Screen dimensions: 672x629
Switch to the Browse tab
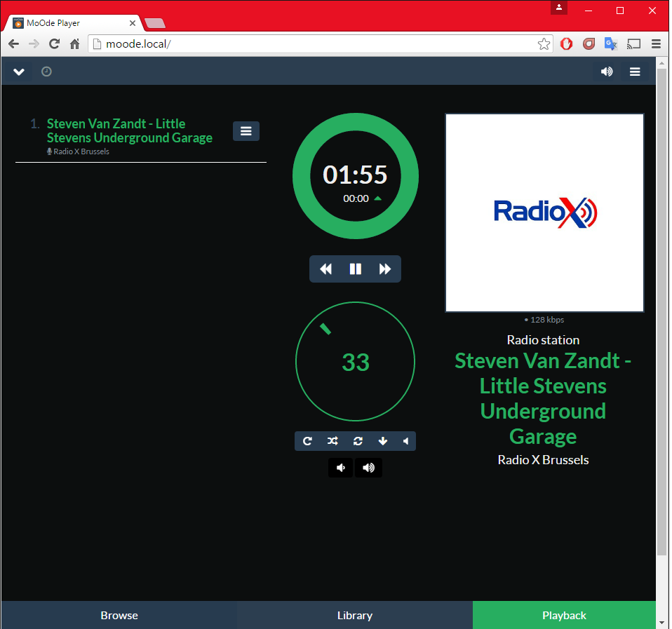pos(119,615)
